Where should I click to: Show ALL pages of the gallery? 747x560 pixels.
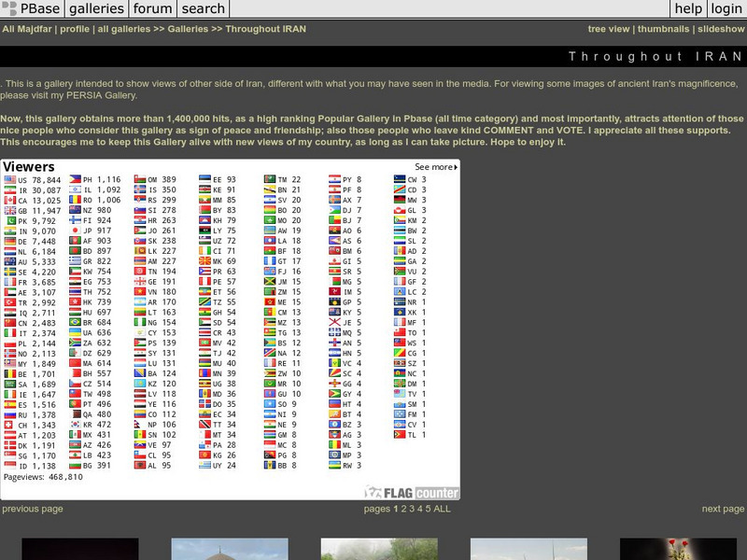point(442,509)
